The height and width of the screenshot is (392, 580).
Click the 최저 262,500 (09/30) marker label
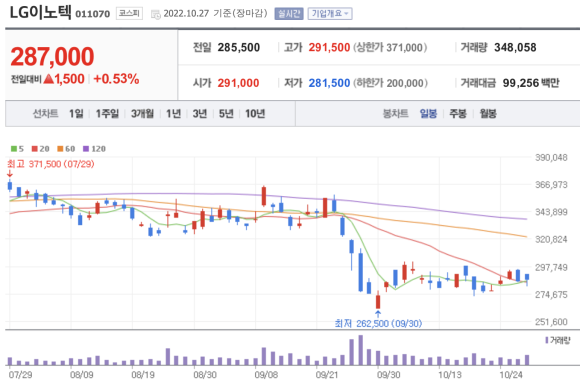coord(378,324)
